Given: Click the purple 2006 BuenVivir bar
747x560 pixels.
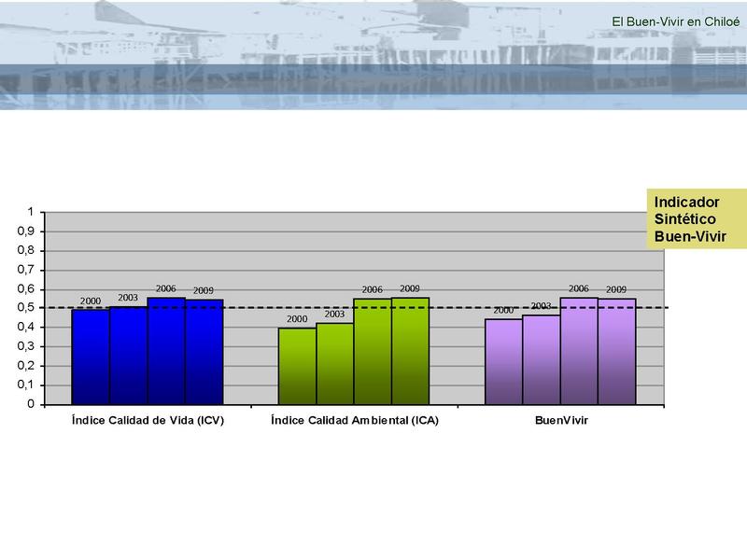Looking at the screenshot, I should pos(579,351).
